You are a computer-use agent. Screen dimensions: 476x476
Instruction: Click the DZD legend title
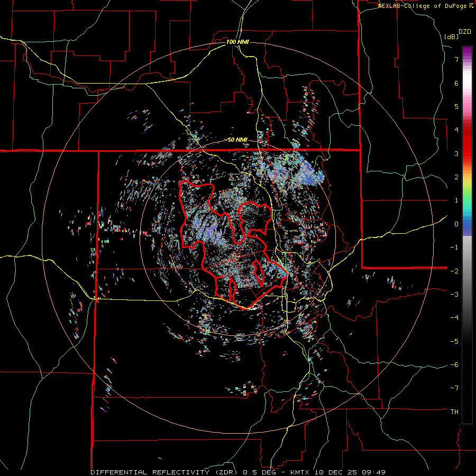[x=465, y=32]
